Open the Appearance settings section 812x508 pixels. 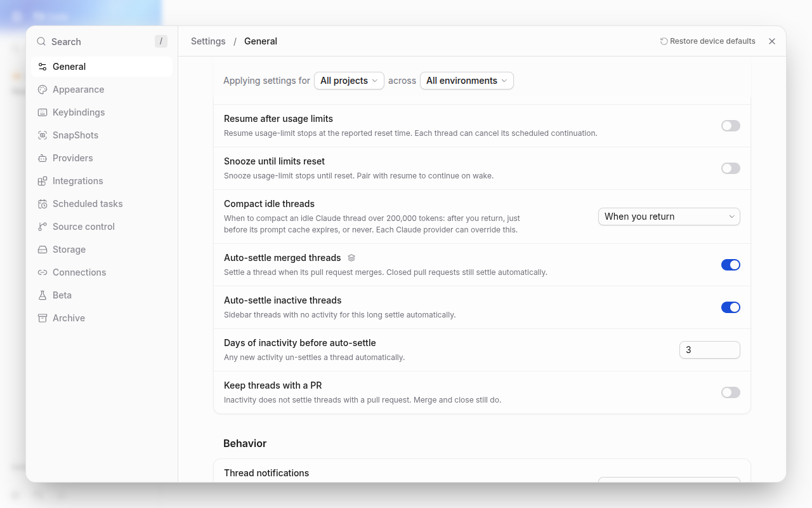101,90
